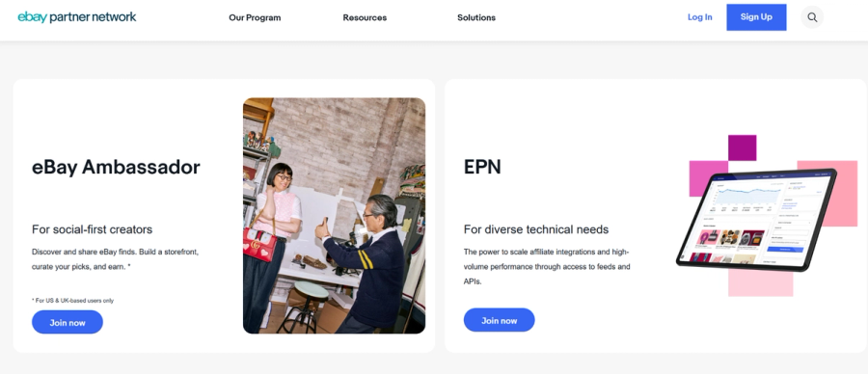Open the Solutions menu

(x=476, y=17)
